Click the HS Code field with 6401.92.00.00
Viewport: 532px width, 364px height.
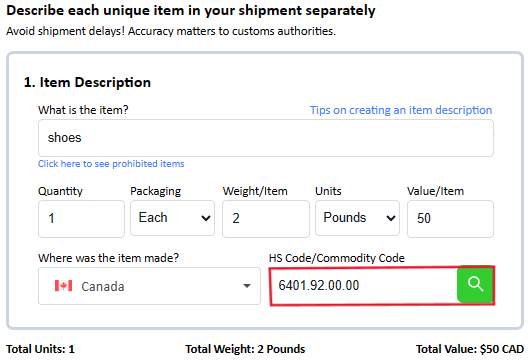tap(364, 286)
